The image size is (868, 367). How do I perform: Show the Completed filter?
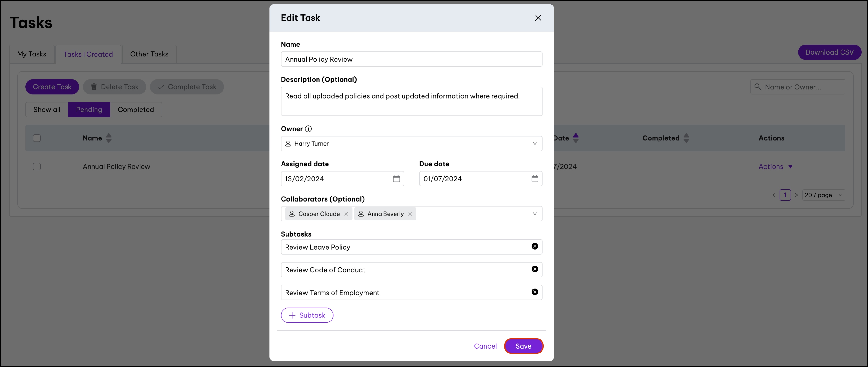(136, 110)
